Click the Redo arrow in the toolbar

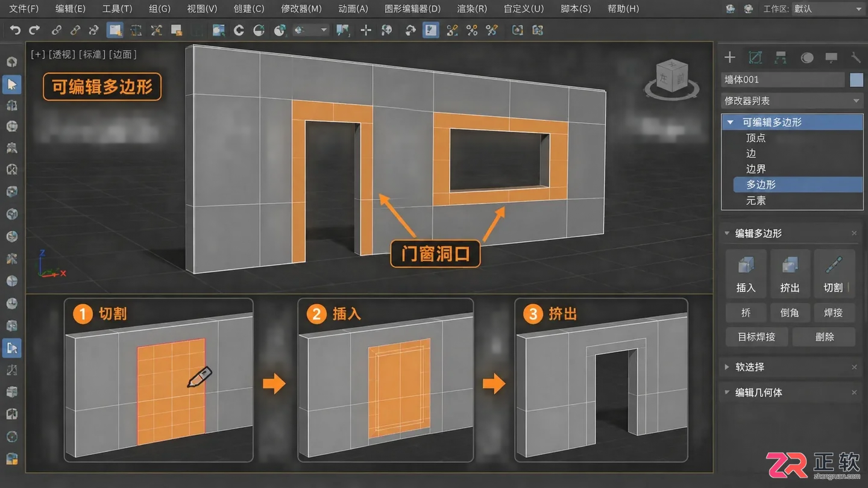click(x=34, y=30)
